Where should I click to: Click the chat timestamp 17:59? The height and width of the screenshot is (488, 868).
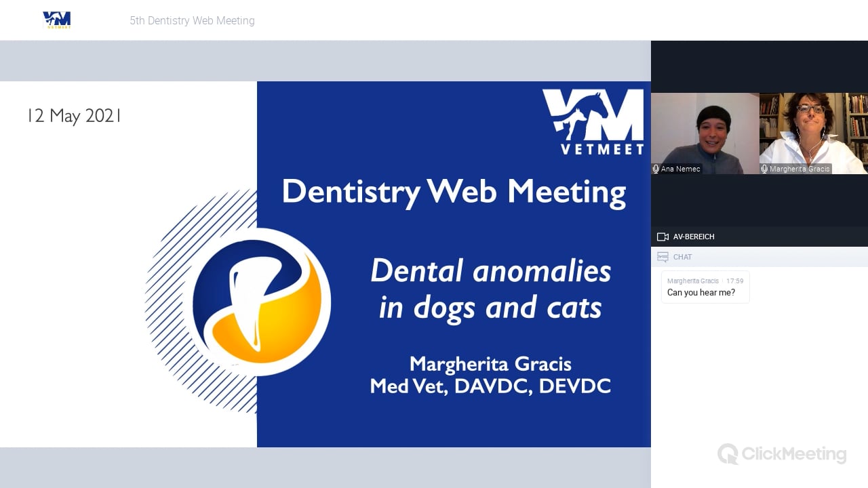[735, 281]
